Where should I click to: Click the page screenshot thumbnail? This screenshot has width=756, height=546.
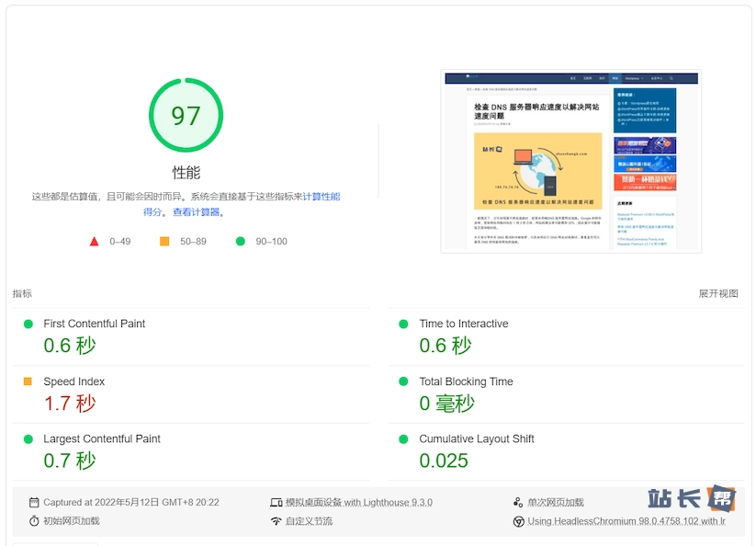(570, 161)
